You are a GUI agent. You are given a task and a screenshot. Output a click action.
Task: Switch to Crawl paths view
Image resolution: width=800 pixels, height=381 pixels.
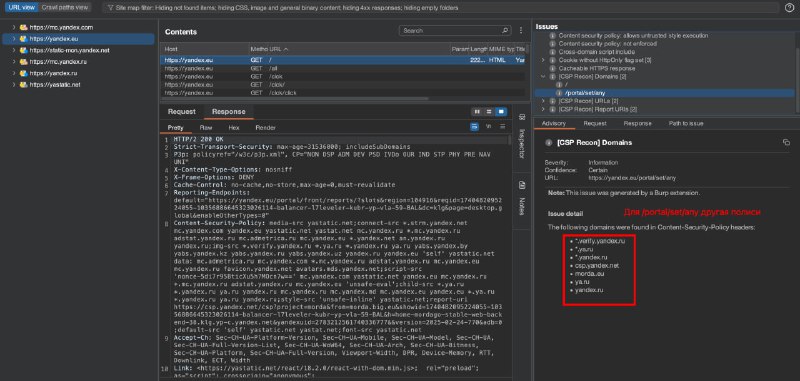65,8
